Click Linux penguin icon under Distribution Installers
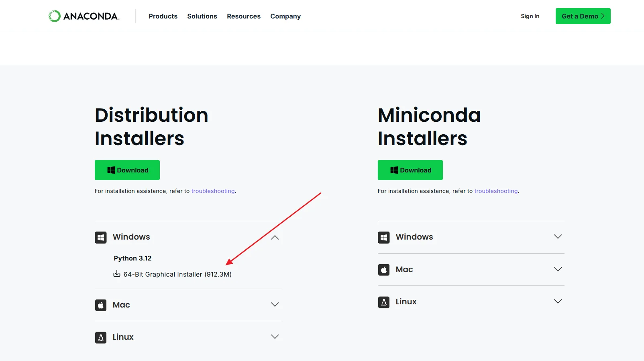644x361 pixels. 101,337
